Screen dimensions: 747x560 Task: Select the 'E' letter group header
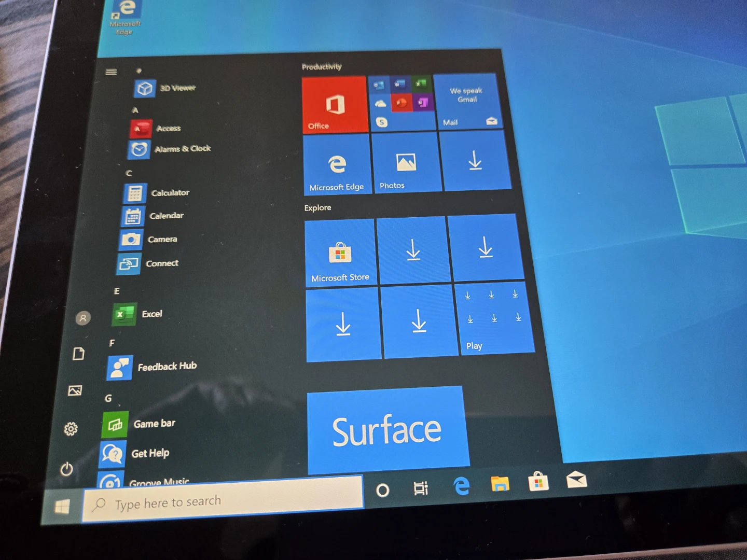pos(117,291)
